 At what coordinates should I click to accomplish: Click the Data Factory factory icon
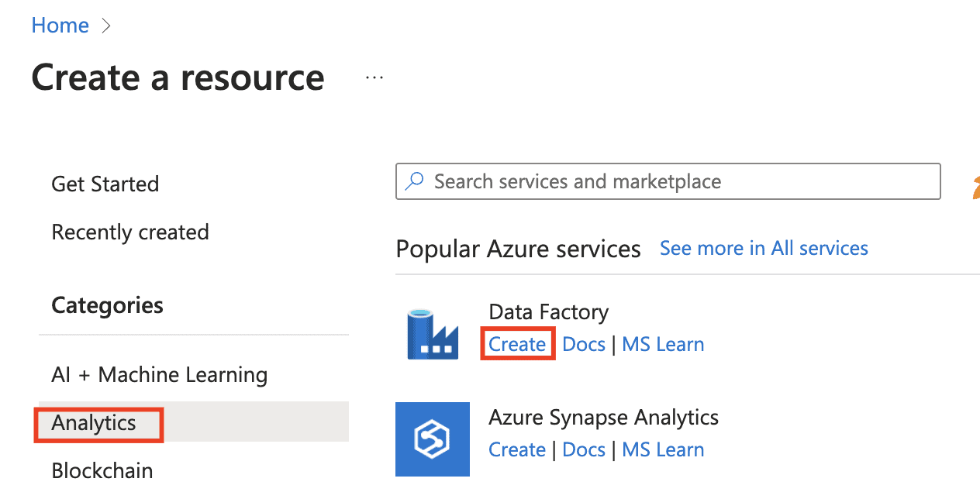tap(432, 334)
